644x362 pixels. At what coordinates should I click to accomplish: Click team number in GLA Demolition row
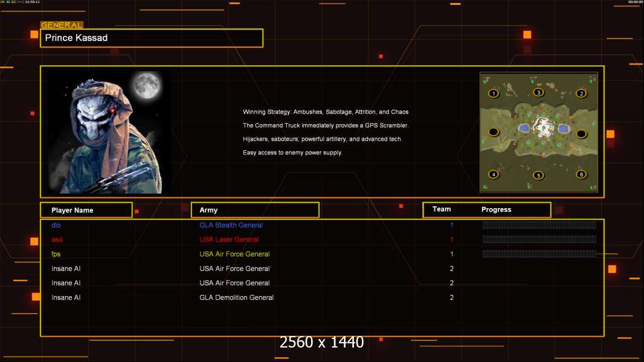pyautogui.click(x=451, y=297)
